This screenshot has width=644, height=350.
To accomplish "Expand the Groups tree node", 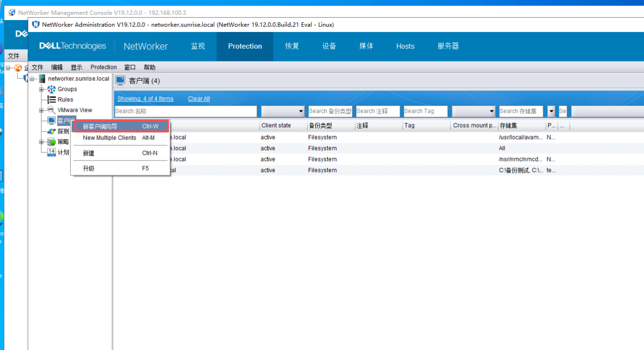I will coord(41,89).
